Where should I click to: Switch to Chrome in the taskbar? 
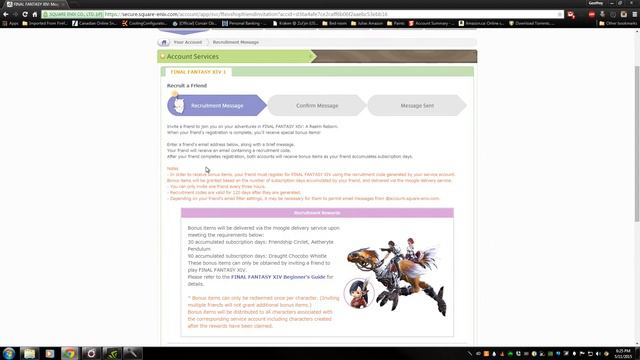(x=70, y=353)
